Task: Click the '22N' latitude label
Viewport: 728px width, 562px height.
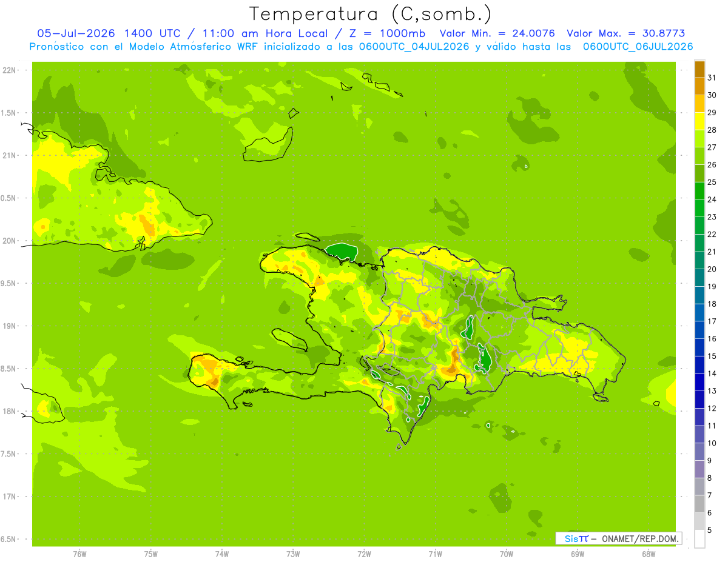Action: (x=10, y=70)
